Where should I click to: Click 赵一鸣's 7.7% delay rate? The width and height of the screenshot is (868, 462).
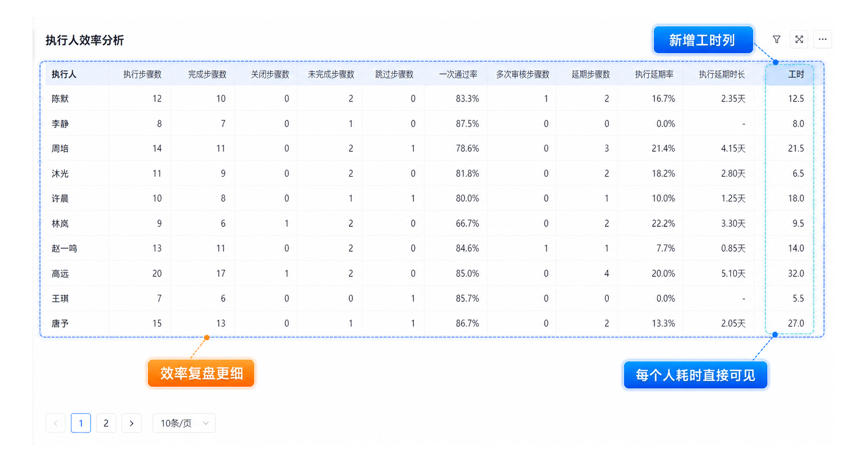pos(666,249)
